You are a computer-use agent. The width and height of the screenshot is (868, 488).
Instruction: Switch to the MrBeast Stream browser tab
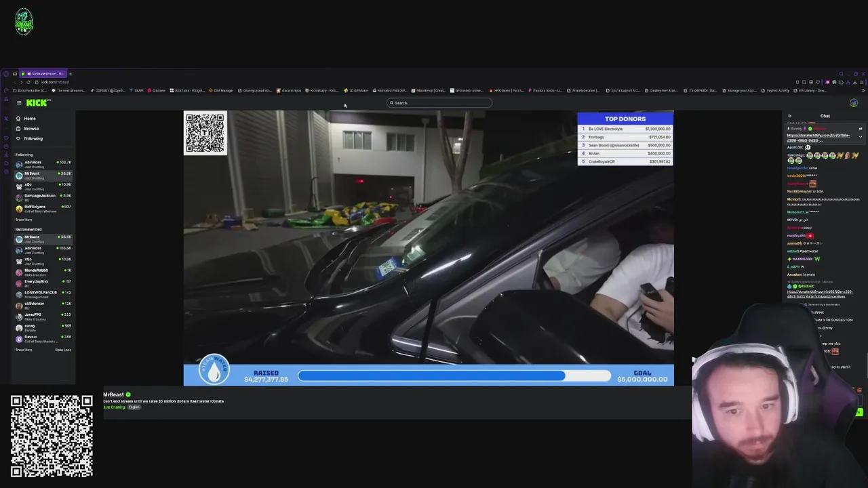pyautogui.click(x=43, y=74)
